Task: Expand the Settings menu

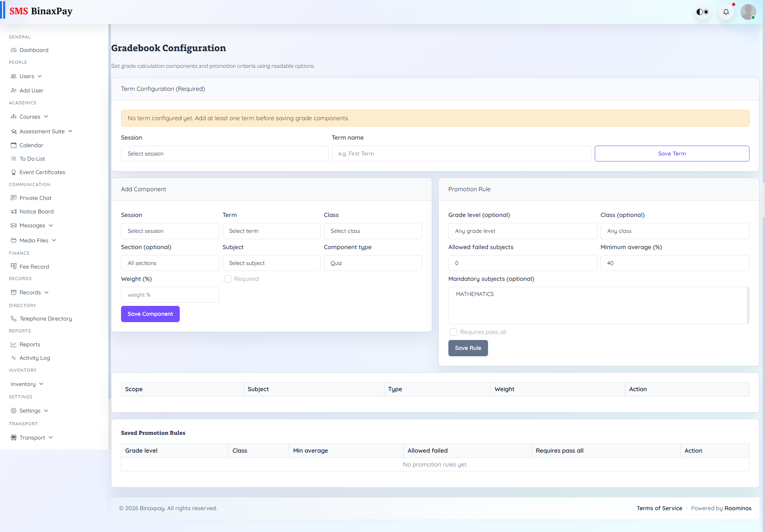Action: 29,410
